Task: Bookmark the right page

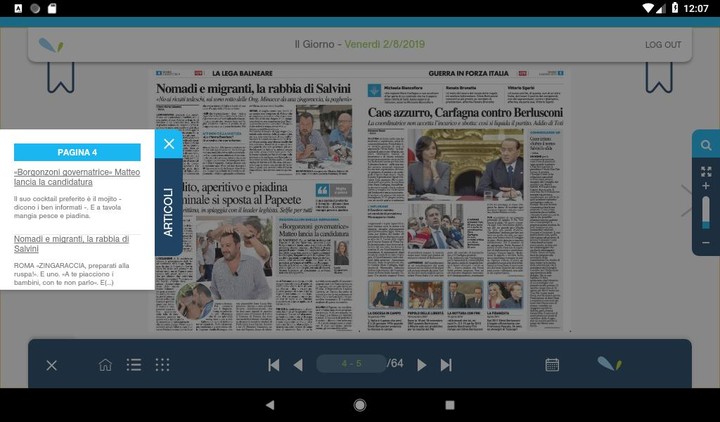Action: (659, 77)
